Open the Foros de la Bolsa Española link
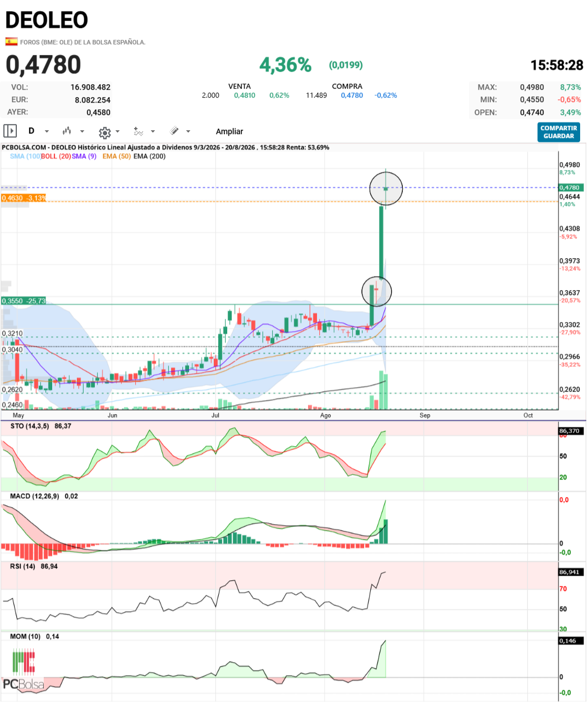The height and width of the screenshot is (702, 588). point(82,42)
